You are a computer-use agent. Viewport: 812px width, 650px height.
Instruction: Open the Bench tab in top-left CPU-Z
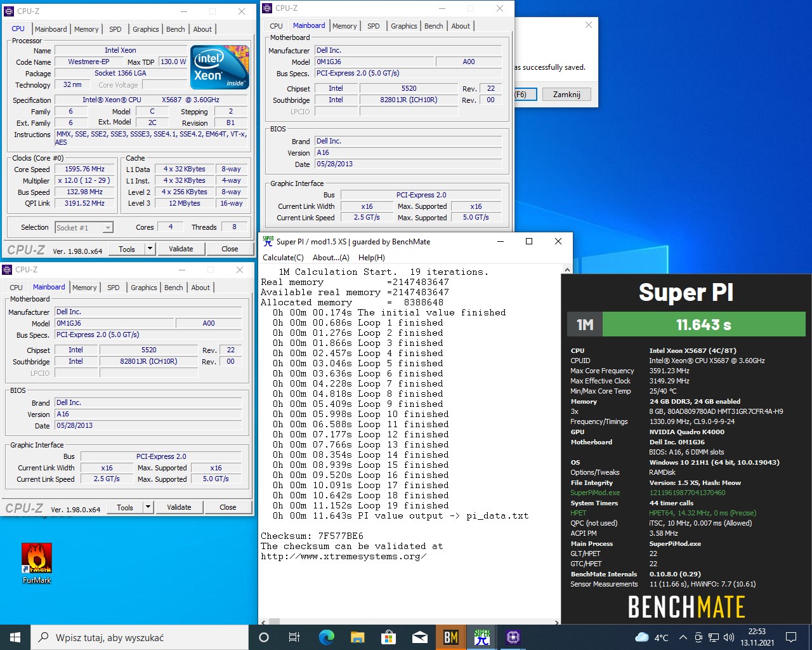(176, 29)
